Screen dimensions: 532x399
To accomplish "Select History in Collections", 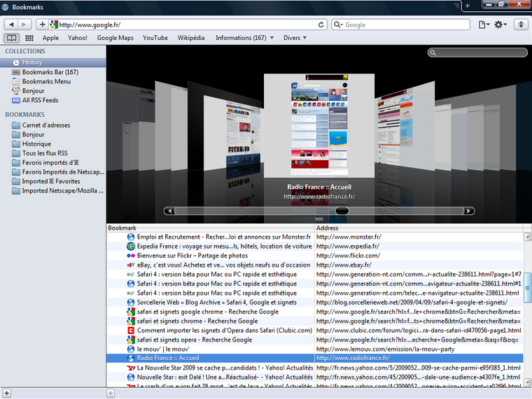I will tap(53, 62).
